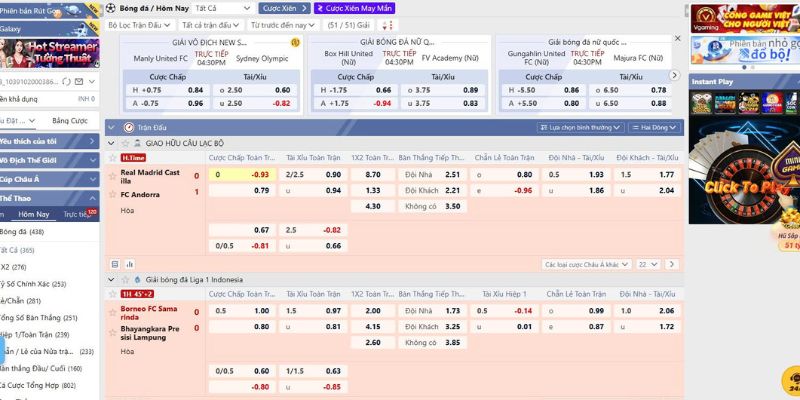The image size is (800, 400).
Task: Click the balance refresh icon in account bar
Action: tap(66, 81)
